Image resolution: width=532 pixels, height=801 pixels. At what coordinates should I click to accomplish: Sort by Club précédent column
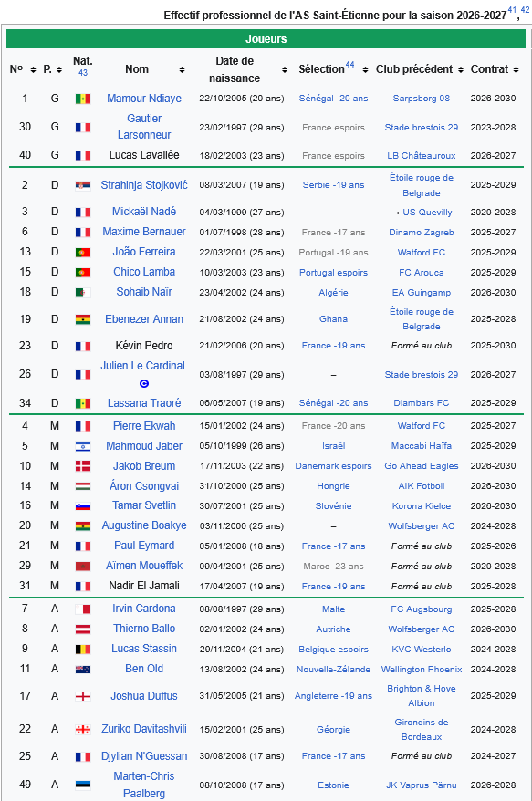pyautogui.click(x=461, y=70)
